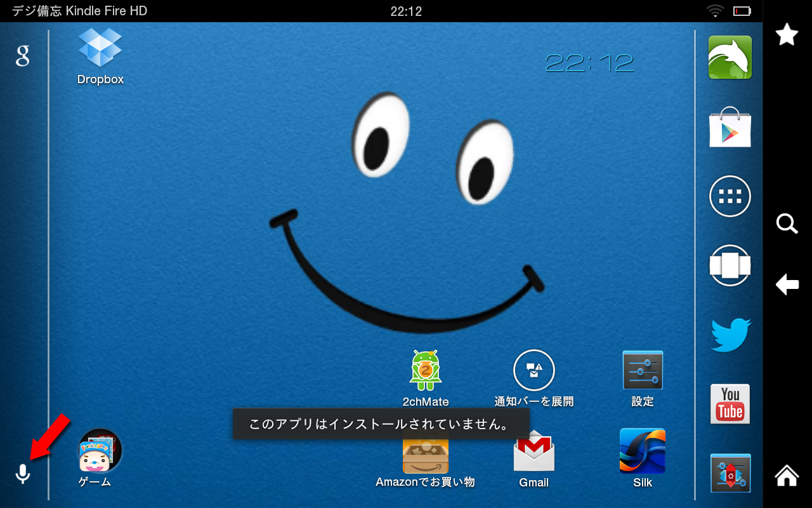Start voice search with microphone icon
The height and width of the screenshot is (508, 812).
click(23, 474)
